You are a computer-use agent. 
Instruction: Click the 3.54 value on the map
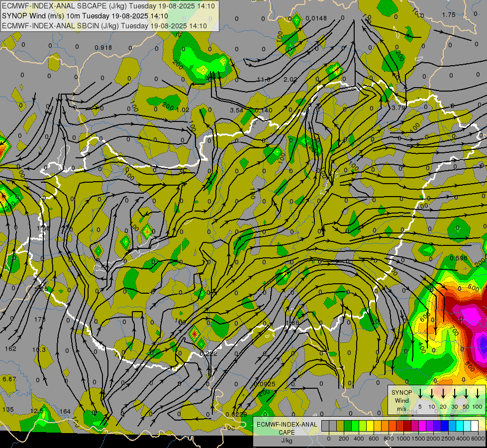[236, 110]
